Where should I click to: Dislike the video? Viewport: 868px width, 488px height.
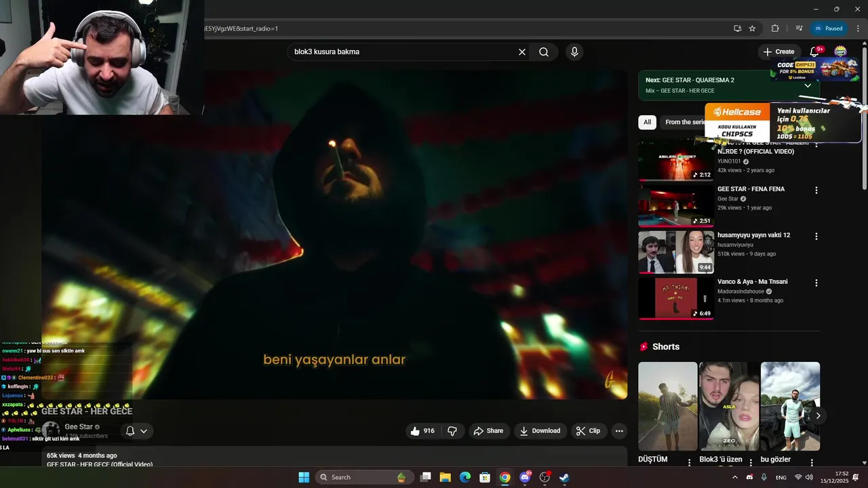pos(452,431)
